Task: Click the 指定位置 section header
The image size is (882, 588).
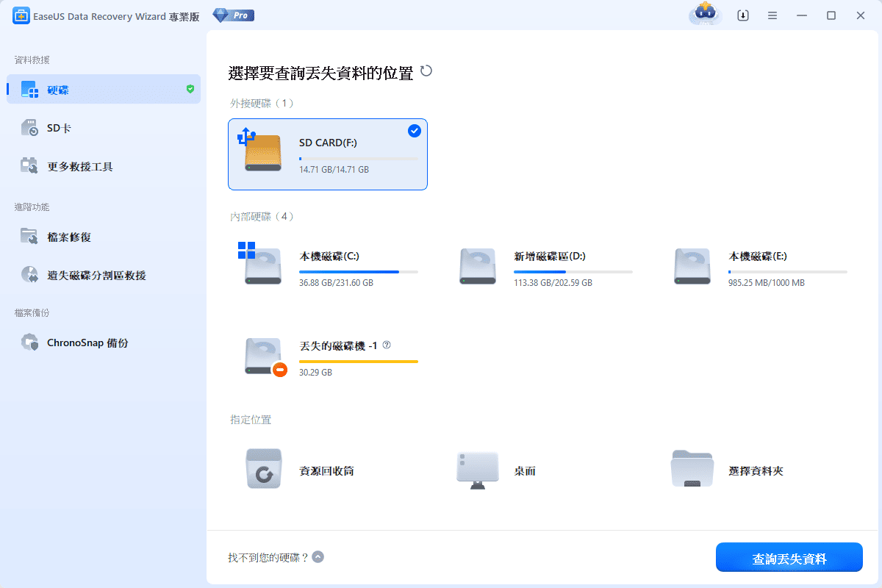Action: [x=251, y=420]
